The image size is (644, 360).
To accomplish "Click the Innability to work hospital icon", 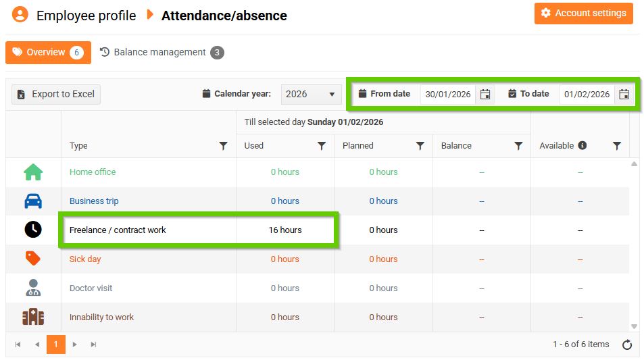I will click(x=33, y=317).
